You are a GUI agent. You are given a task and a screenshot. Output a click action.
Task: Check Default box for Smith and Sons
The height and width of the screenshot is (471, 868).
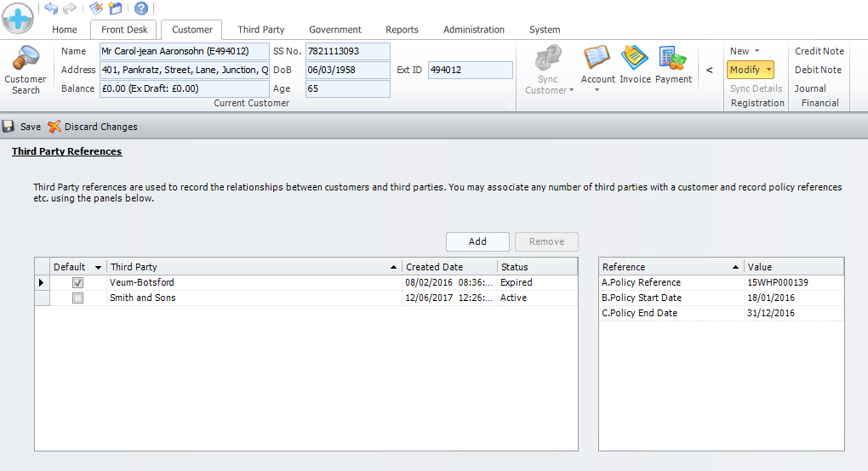(x=78, y=298)
